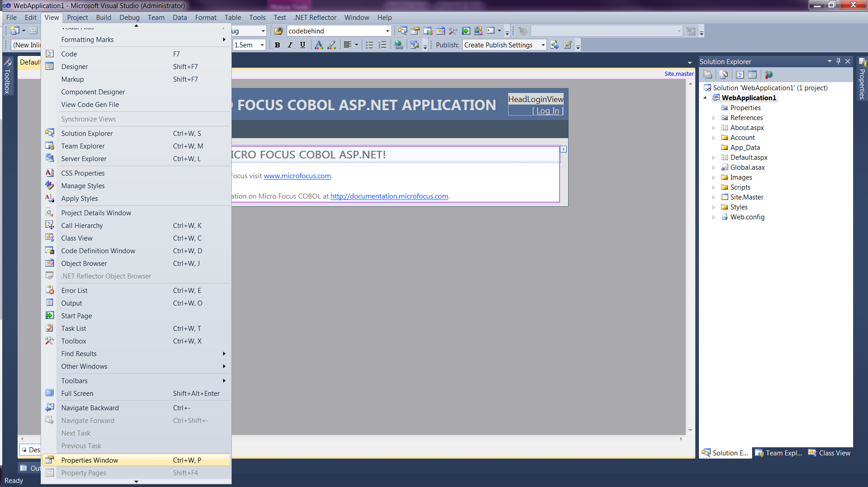Click the Team Explorer toolbar icon

tap(427, 31)
